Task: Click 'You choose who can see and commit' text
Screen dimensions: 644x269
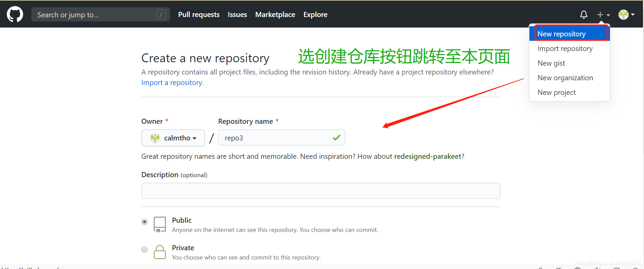Action: (x=246, y=257)
